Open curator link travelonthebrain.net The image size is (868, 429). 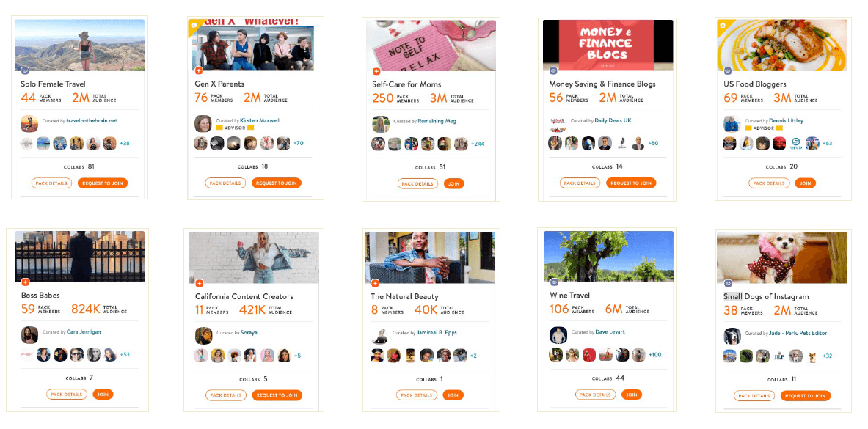(x=91, y=121)
